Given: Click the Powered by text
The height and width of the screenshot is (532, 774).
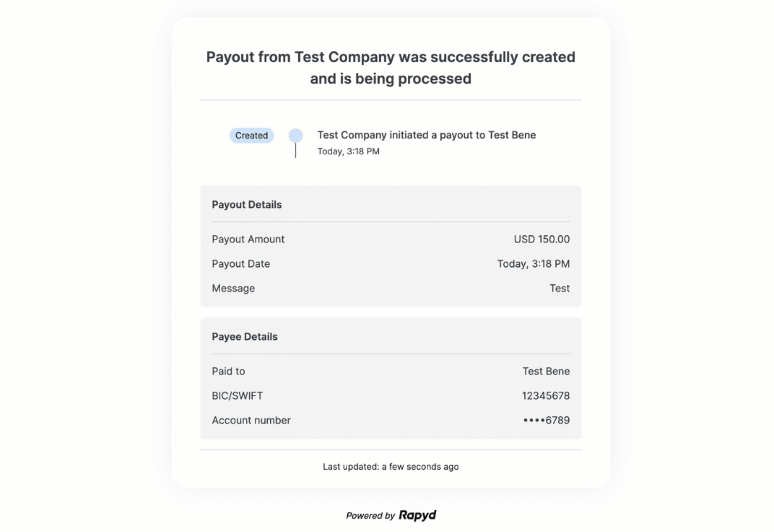Looking at the screenshot, I should [x=370, y=516].
